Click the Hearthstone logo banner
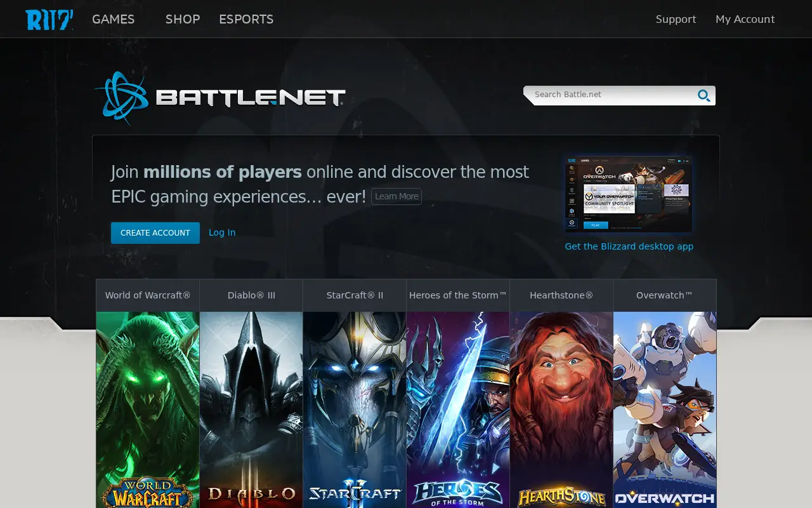This screenshot has height=508, width=812. (x=561, y=497)
